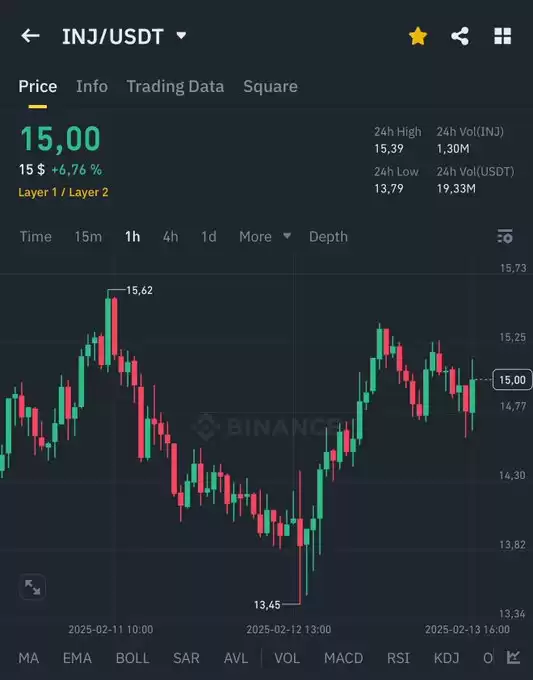
Task: Open chart settings icon beside Depth
Action: pos(505,236)
